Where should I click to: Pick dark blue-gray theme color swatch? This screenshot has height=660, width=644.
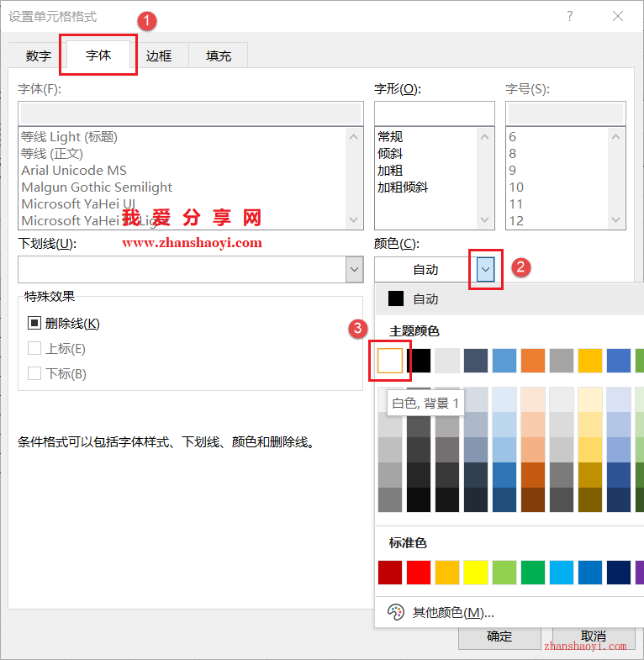476,361
